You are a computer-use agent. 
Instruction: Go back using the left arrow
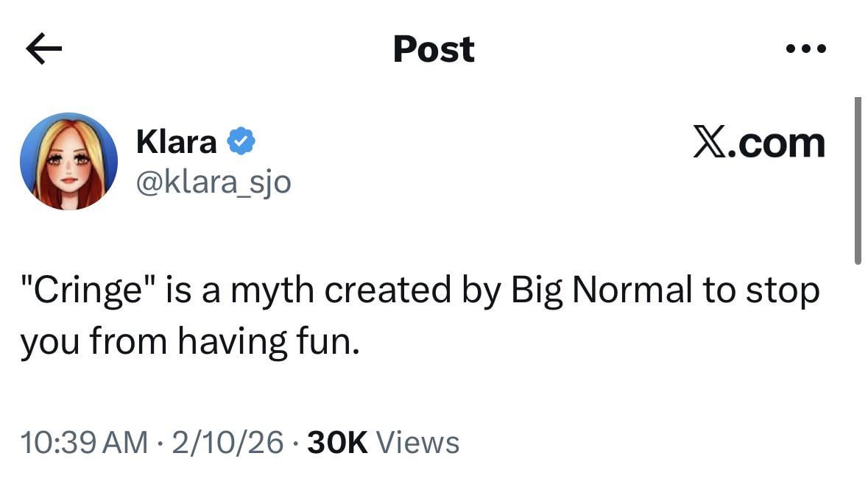tap(43, 49)
